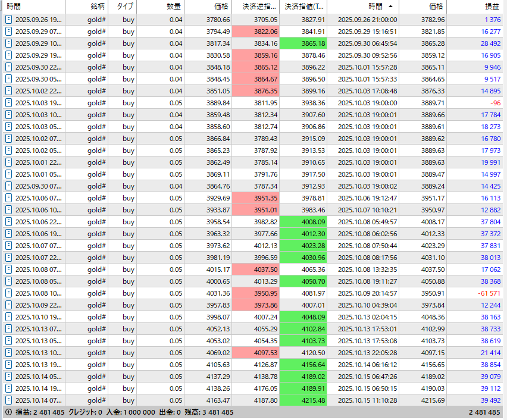The height and width of the screenshot is (420, 507).
Task: Click the order icon of the 3929.69 row
Action: tap(9, 198)
